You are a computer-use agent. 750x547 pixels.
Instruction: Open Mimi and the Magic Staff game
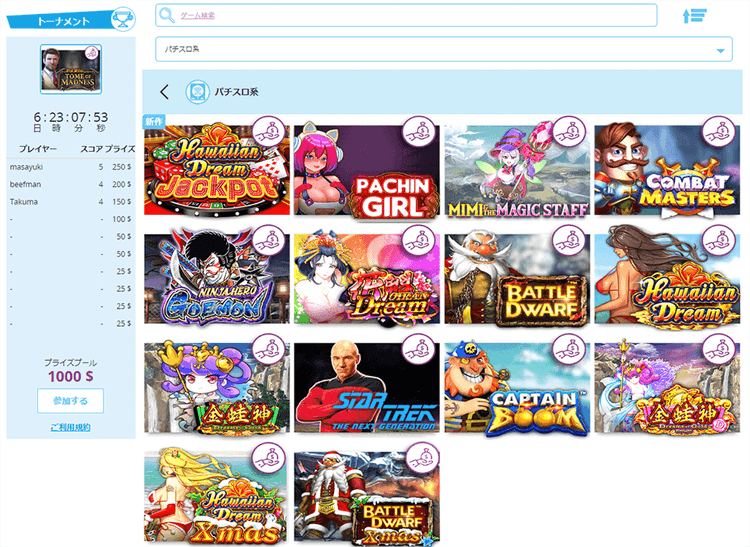517,170
